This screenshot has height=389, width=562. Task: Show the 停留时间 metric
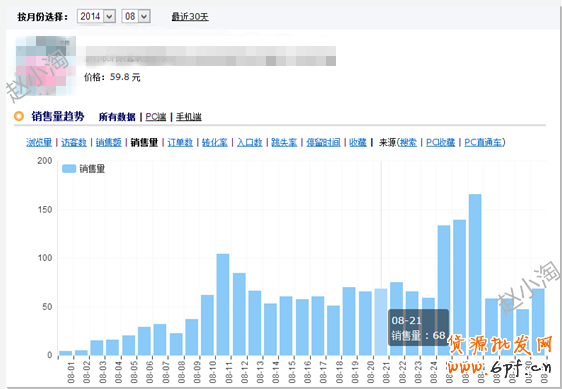[323, 142]
